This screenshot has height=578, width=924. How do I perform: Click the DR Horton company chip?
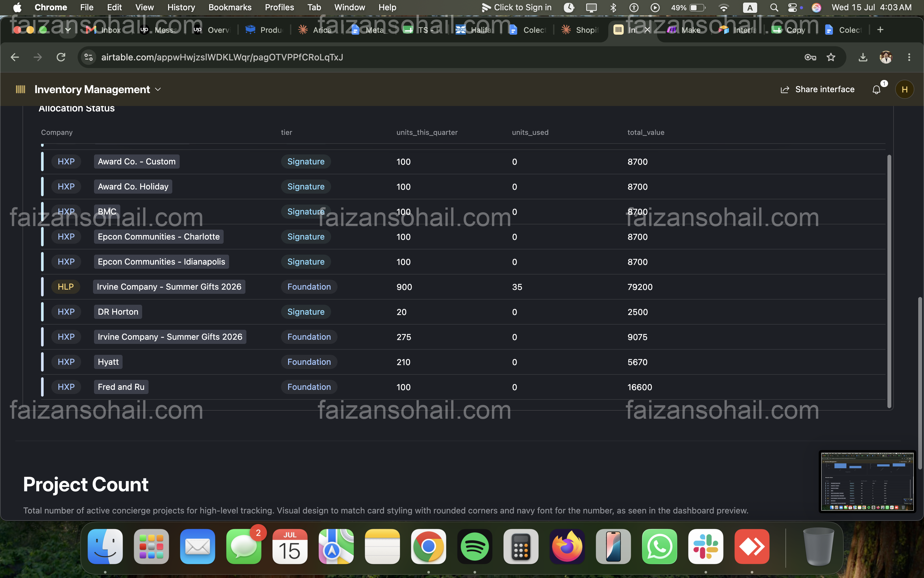point(118,311)
